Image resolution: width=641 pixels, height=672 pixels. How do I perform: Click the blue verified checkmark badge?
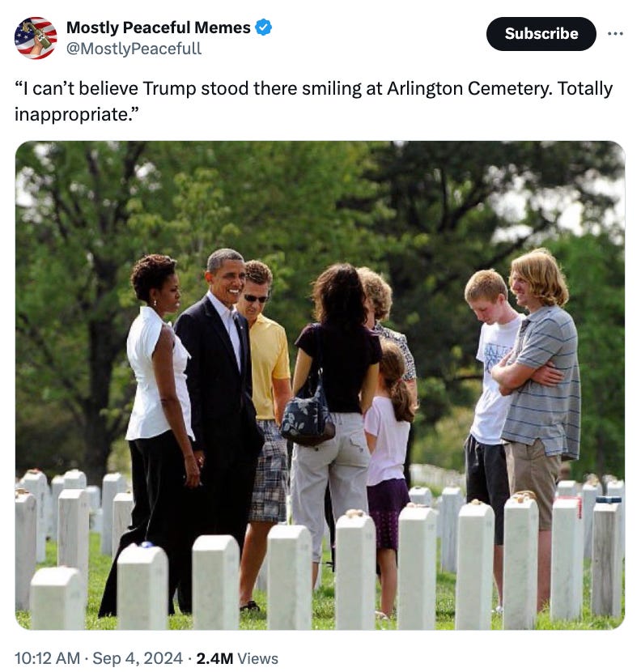(x=263, y=28)
